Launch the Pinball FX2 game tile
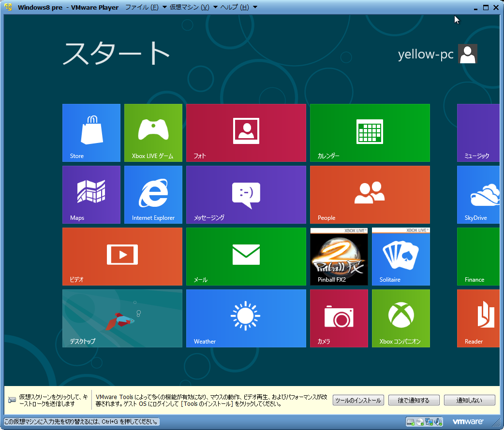The image size is (504, 430). [339, 257]
